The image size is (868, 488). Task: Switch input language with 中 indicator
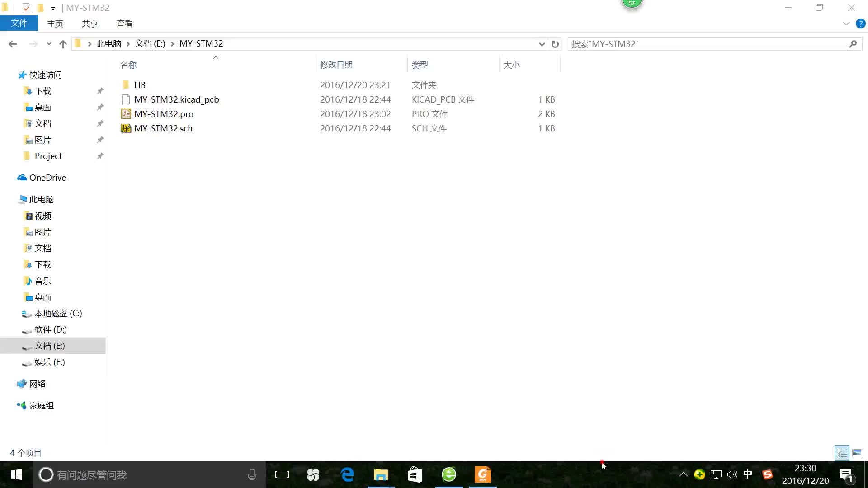pos(748,474)
